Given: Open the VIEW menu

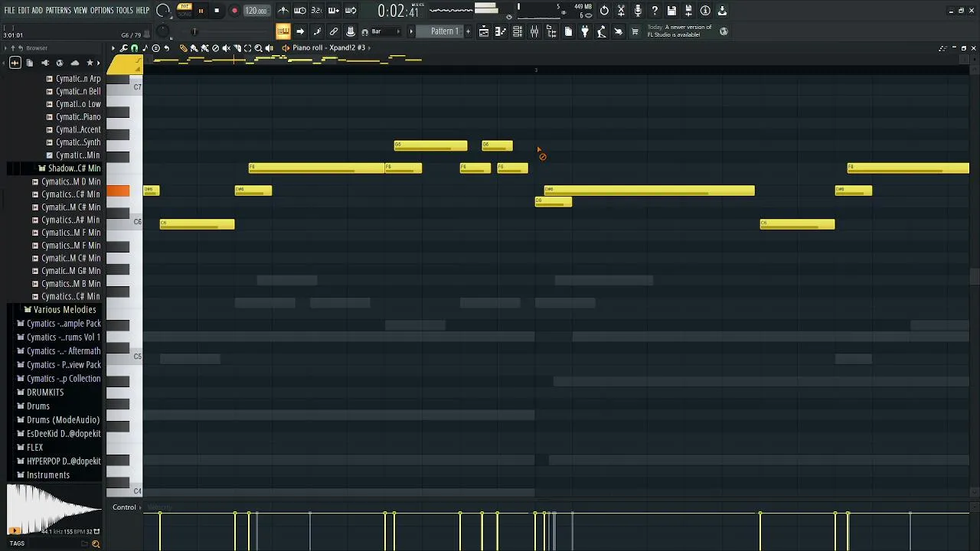Looking at the screenshot, I should pyautogui.click(x=80, y=11).
